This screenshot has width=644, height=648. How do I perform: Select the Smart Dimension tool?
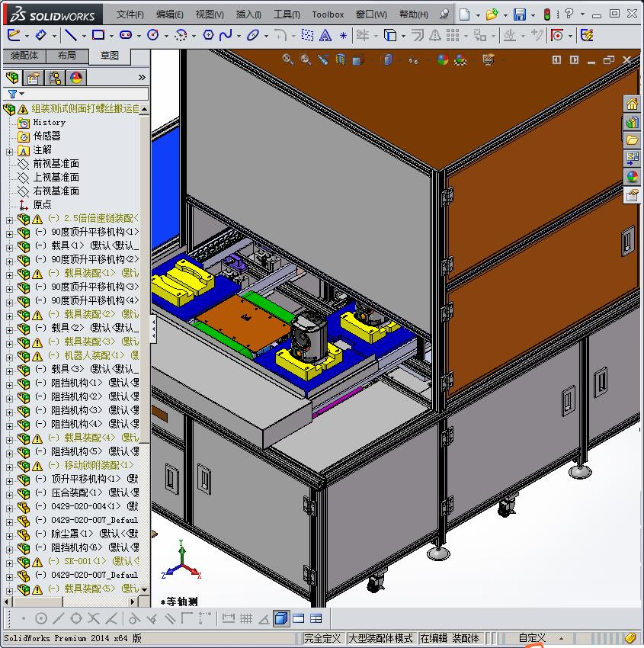click(40, 36)
